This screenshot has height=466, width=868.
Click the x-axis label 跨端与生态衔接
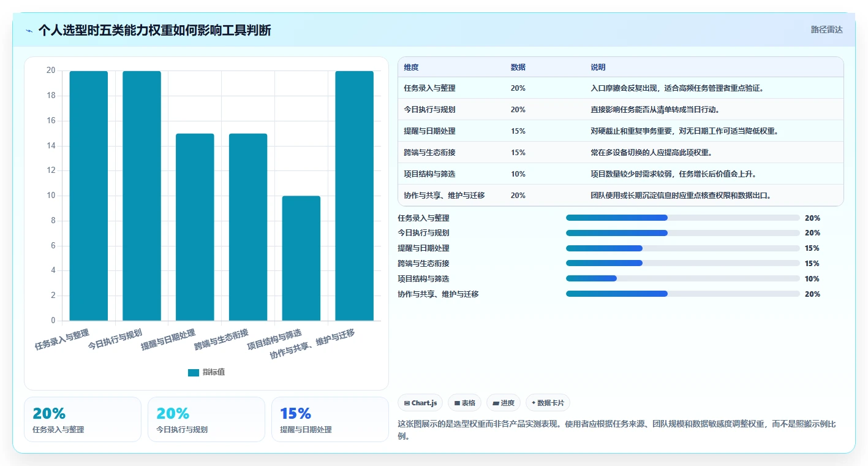click(x=222, y=339)
